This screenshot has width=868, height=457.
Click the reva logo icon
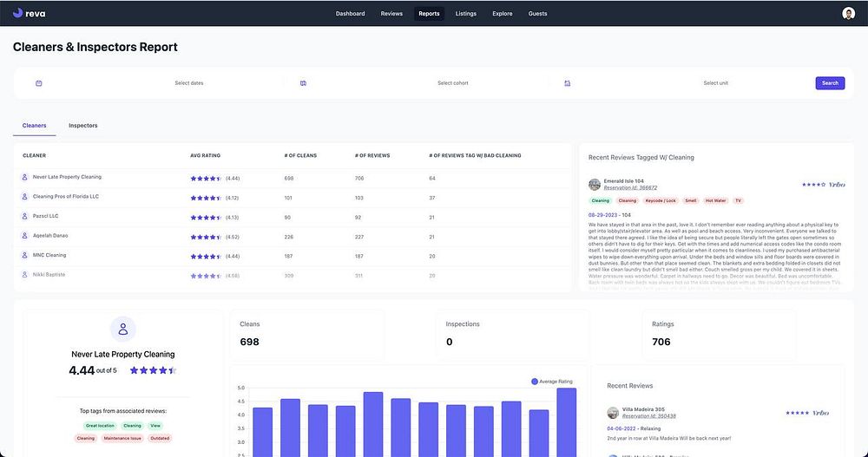[x=17, y=13]
